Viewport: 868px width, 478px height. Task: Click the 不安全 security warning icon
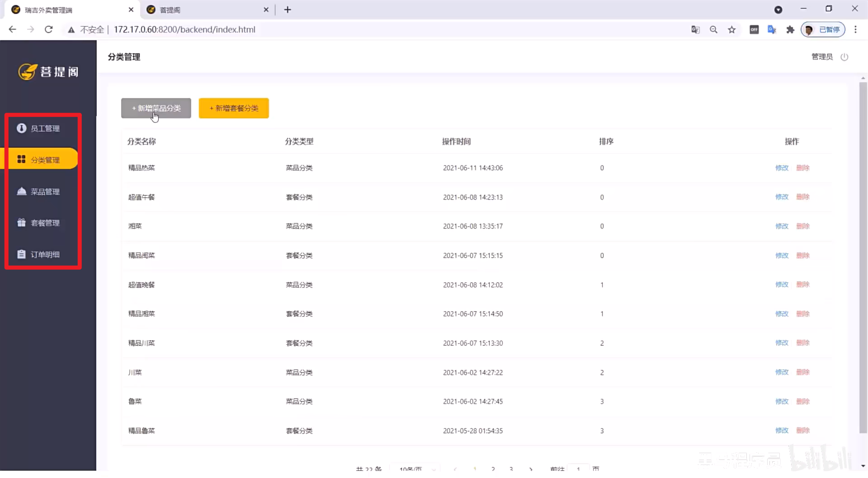click(71, 30)
